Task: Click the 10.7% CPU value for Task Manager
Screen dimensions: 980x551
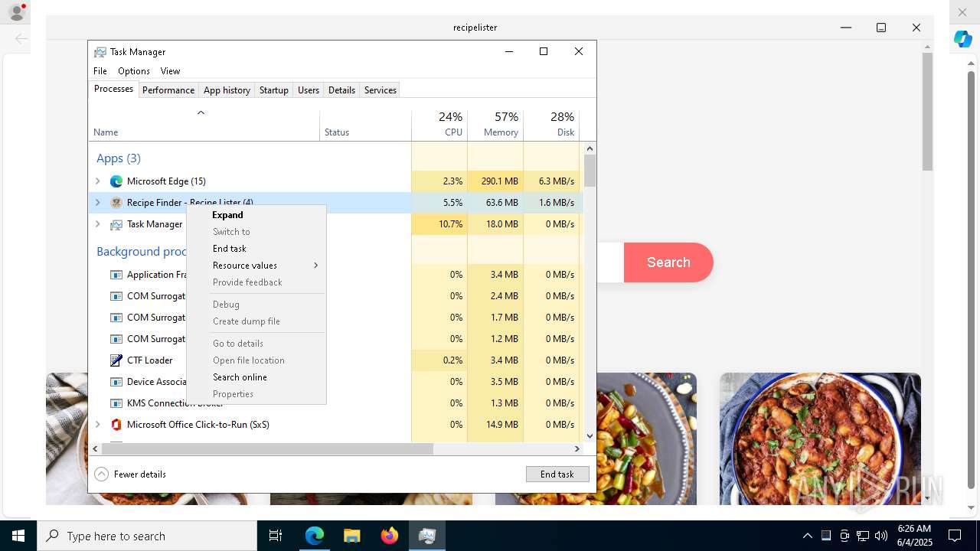Action: 450,224
